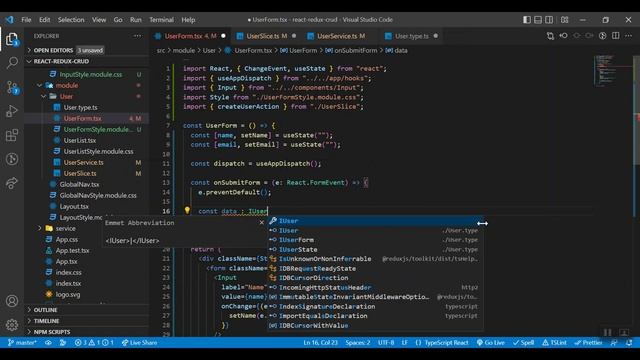This screenshot has width=640, height=360.
Task: Open GlobalNav.tsx in file tree
Action: pos(79,184)
